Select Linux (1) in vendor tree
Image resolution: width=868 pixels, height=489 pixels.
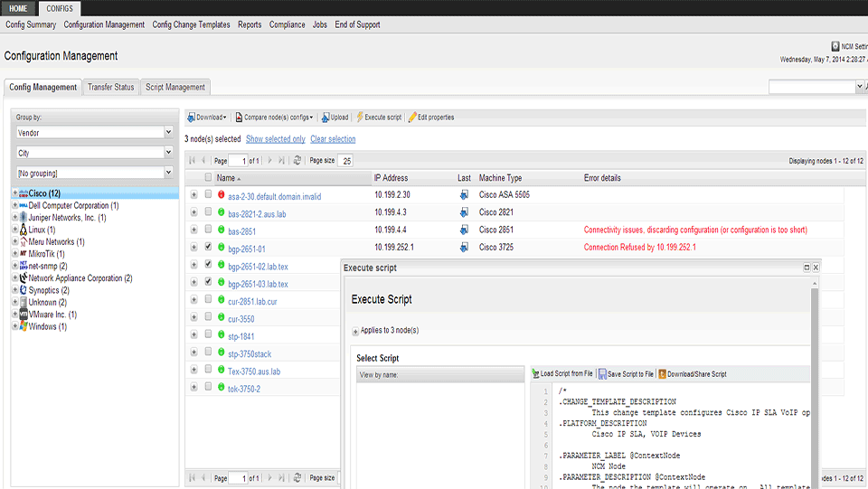42,230
